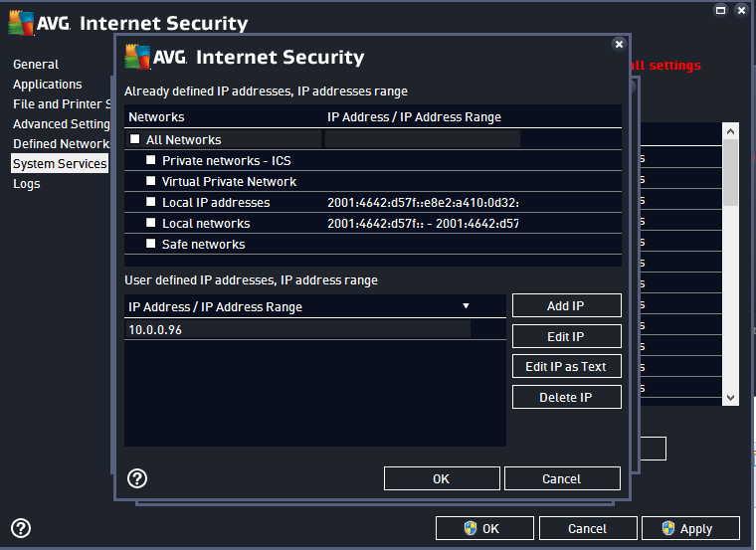Viewport: 756px width, 550px height.
Task: Choose Edit IP as Text button
Action: tap(567, 366)
